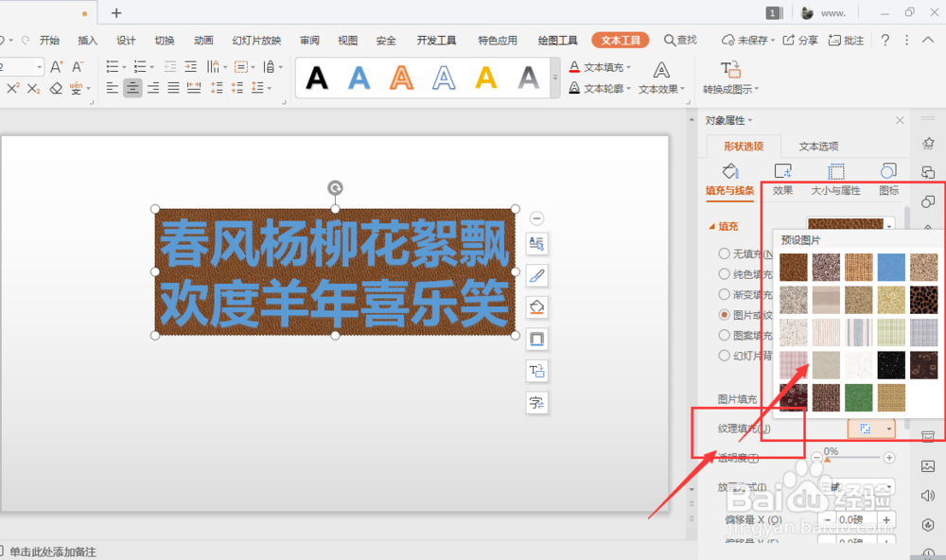Justify the text
This screenshot has height=560, width=946.
pos(173,88)
